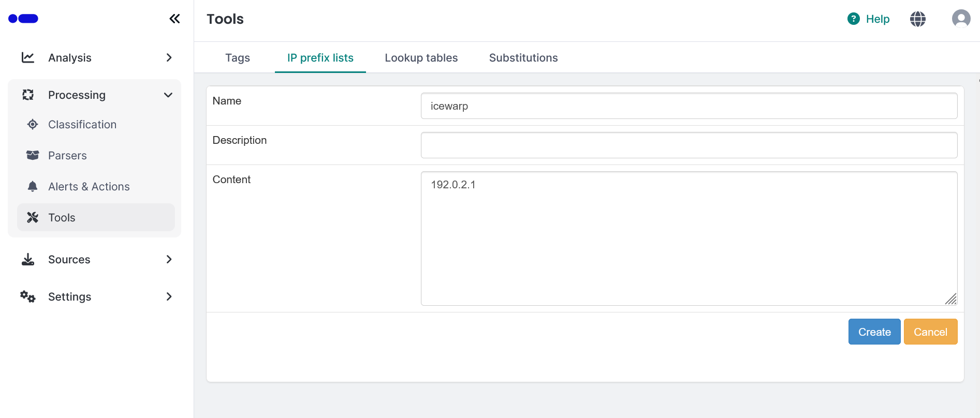Click the Cancel button
Image resolution: width=980 pixels, height=418 pixels.
(x=930, y=332)
